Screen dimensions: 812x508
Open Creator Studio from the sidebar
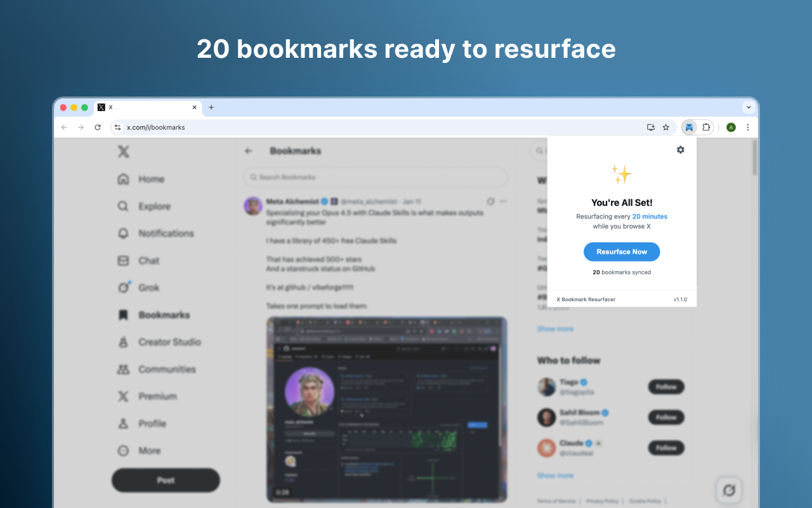pyautogui.click(x=124, y=342)
